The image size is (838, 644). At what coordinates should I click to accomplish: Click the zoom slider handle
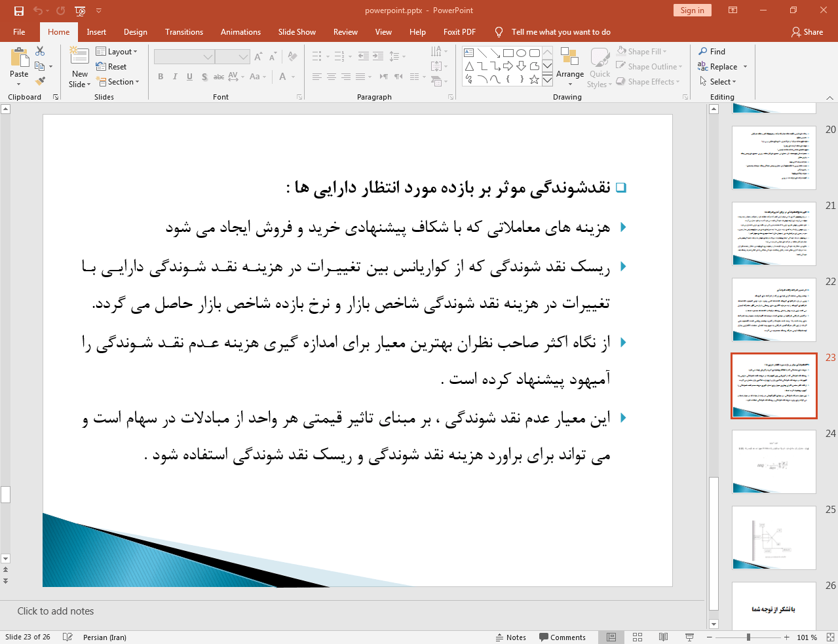tap(748, 637)
